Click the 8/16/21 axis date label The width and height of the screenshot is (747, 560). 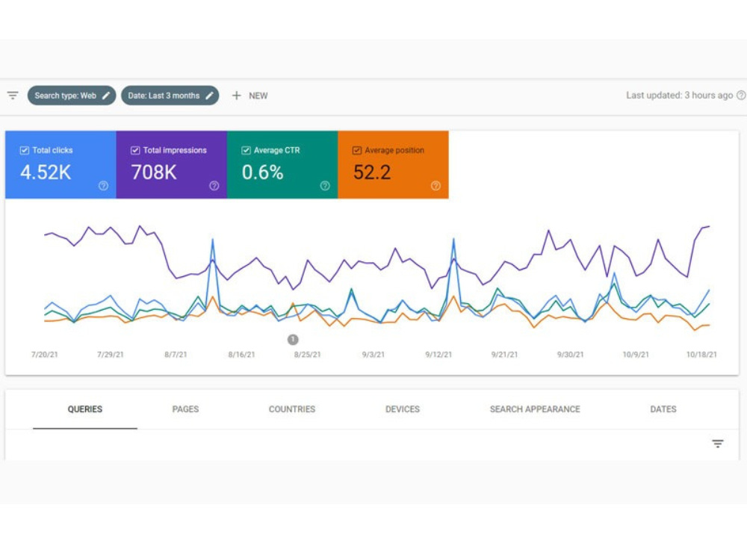coord(241,355)
